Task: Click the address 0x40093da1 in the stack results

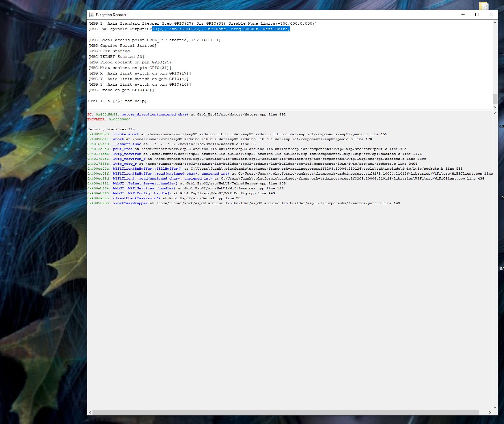Action: click(x=98, y=139)
